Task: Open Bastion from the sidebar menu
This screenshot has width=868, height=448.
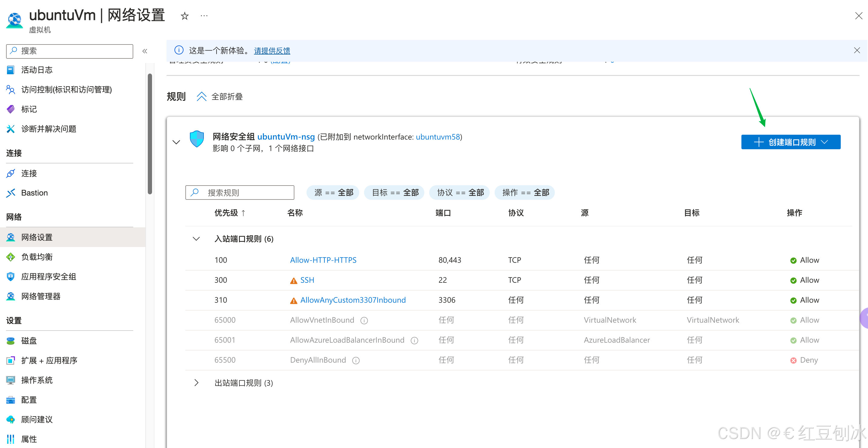Action: pyautogui.click(x=34, y=193)
